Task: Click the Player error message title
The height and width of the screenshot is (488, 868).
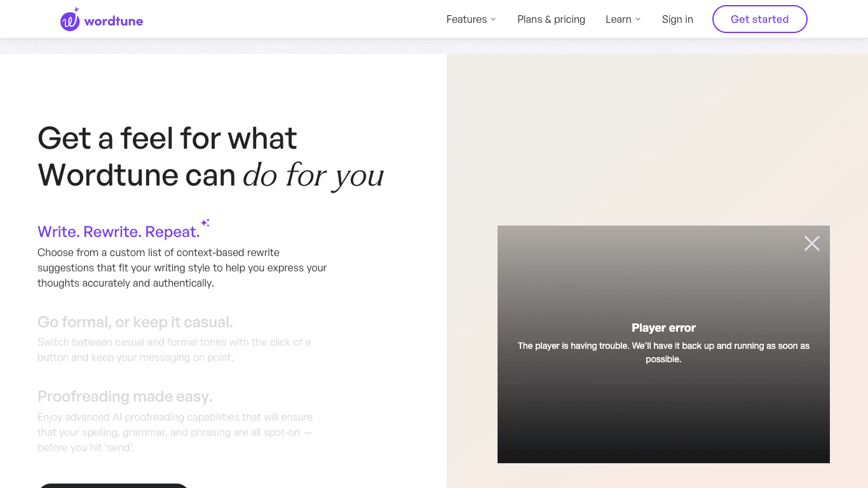Action: (x=663, y=328)
